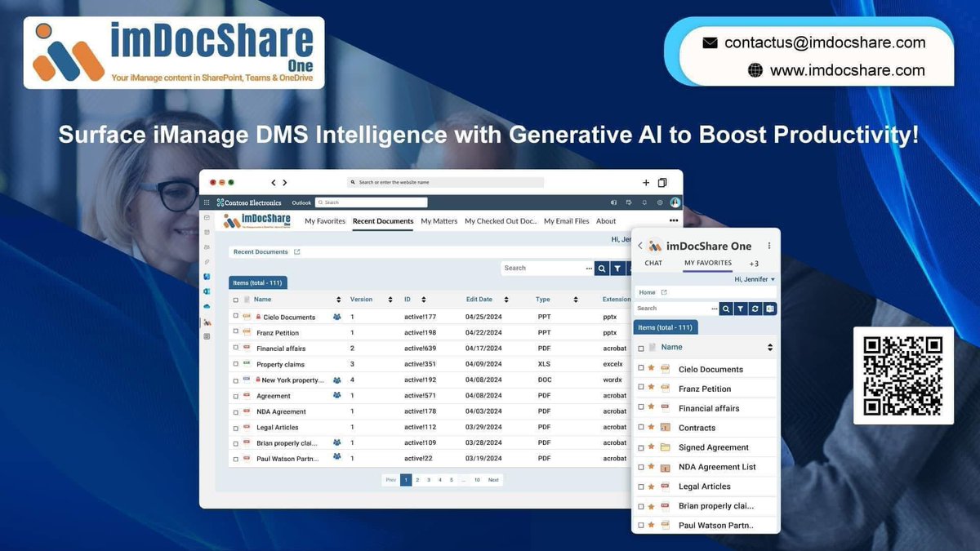Open About tab link
Screen dimensions: 980x551
click(606, 221)
